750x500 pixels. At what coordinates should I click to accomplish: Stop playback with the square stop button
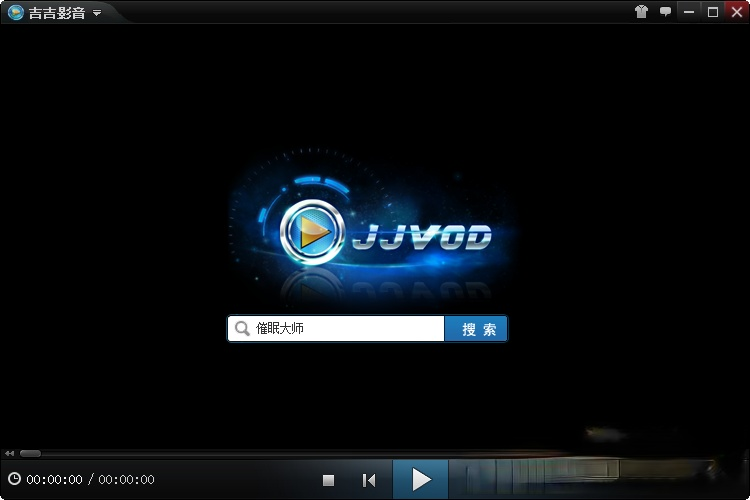(x=328, y=480)
